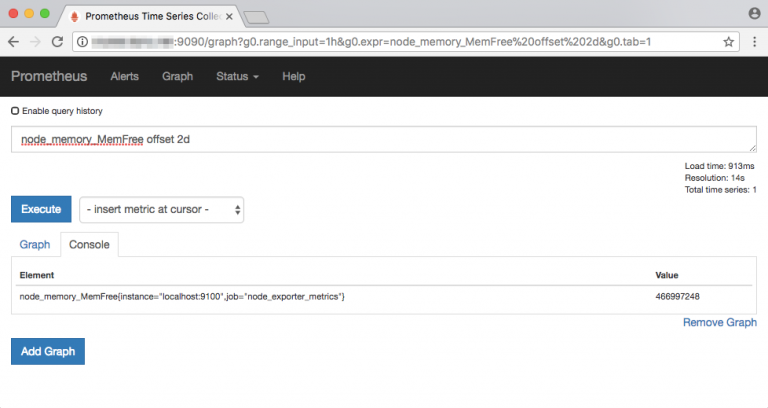Image resolution: width=768 pixels, height=408 pixels.
Task: Click the Prometheus brand logo text
Action: (x=49, y=77)
